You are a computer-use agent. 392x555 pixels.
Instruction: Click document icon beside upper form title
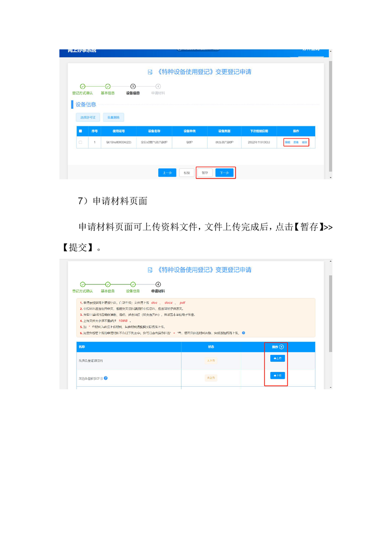click(x=150, y=72)
